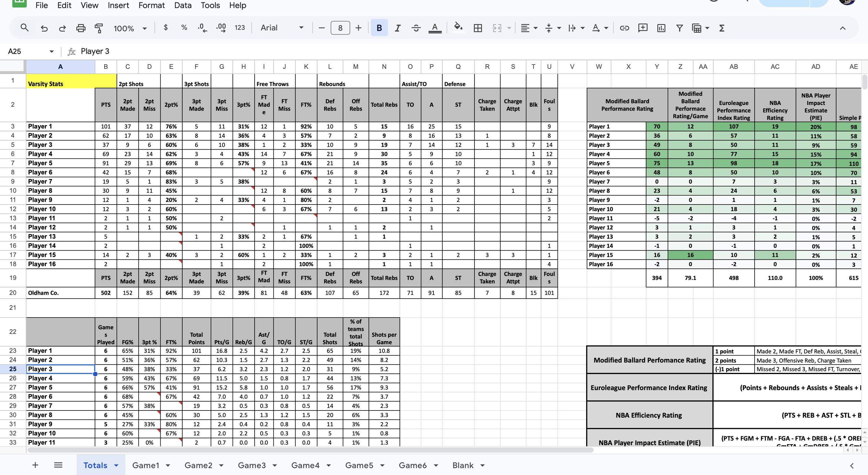Format selection as currency
This screenshot has height=475, width=868.
point(165,27)
